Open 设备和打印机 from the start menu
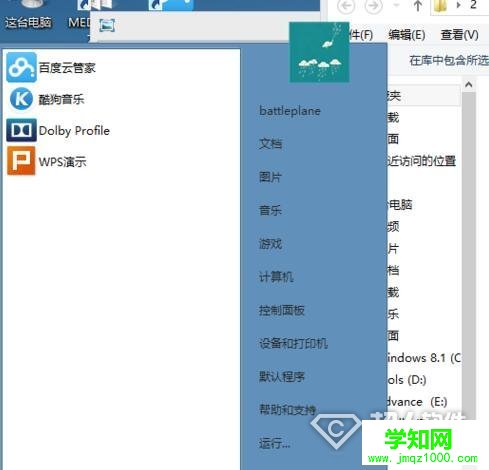Viewport: 489px width, 470px height. click(293, 343)
